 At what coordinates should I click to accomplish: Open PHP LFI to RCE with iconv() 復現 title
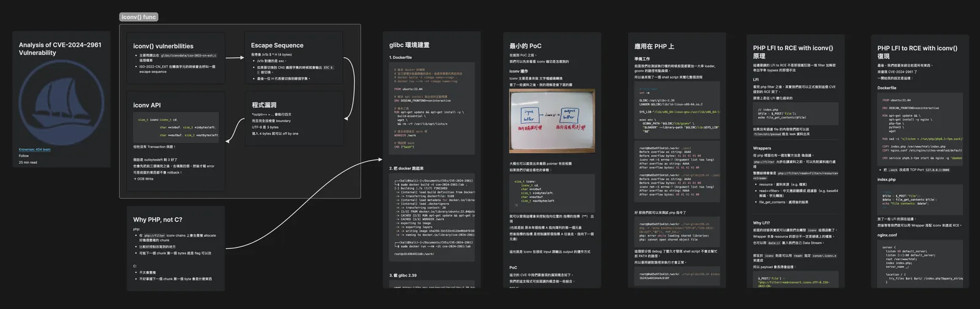pos(917,51)
